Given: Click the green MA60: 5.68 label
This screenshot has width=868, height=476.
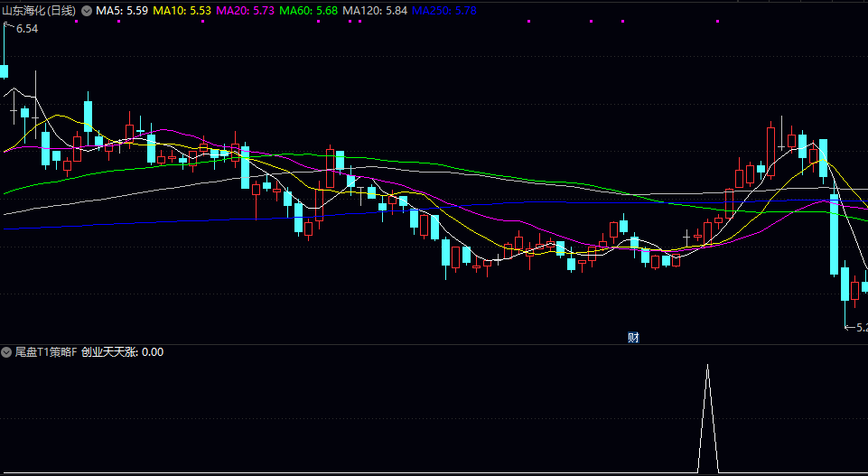Looking at the screenshot, I should (309, 11).
